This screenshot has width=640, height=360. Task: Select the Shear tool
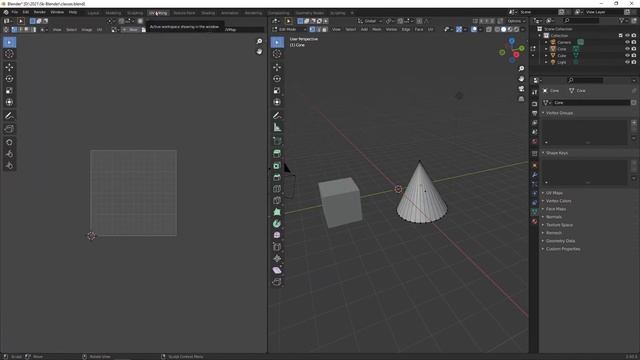coord(277,270)
